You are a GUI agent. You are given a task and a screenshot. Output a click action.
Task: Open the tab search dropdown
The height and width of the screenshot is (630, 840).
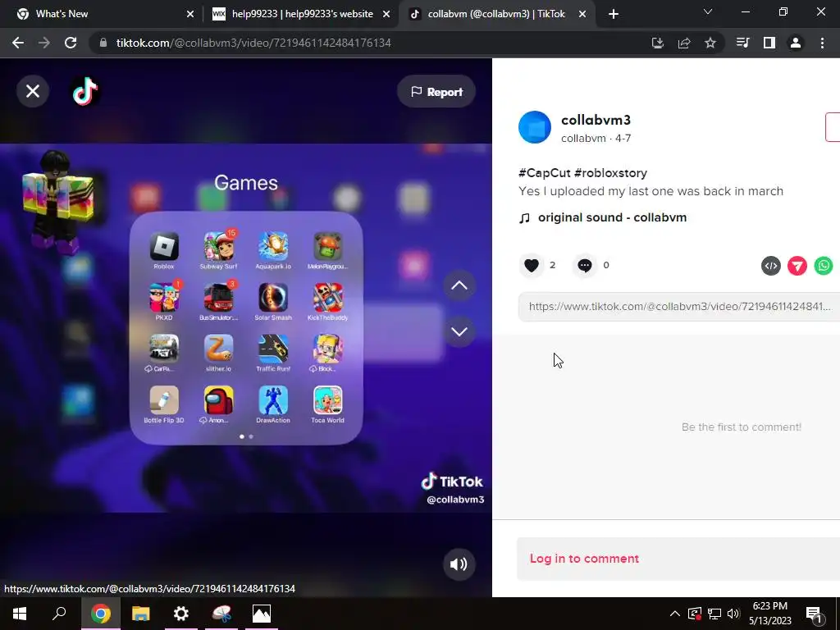pos(708,11)
